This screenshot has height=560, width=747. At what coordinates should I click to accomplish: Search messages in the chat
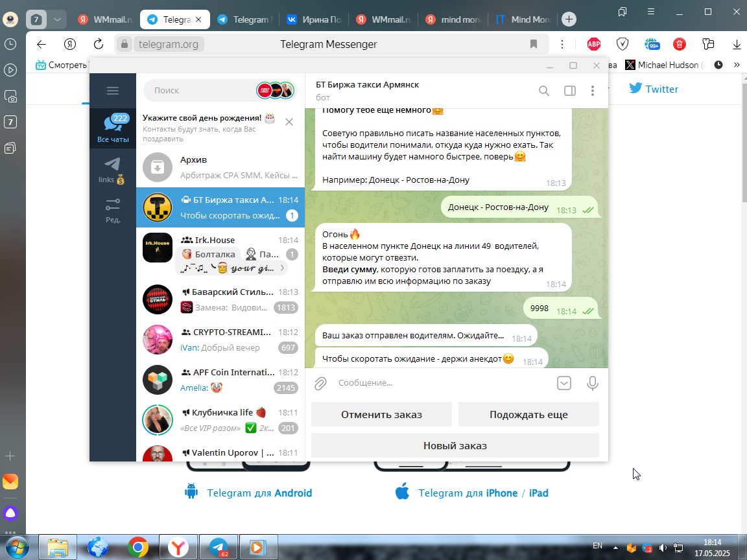point(544,91)
